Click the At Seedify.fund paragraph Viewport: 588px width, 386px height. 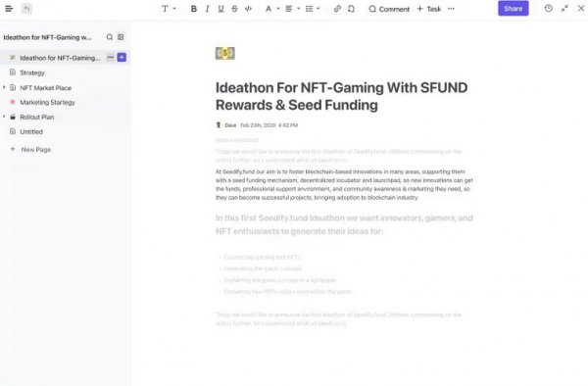[344, 184]
